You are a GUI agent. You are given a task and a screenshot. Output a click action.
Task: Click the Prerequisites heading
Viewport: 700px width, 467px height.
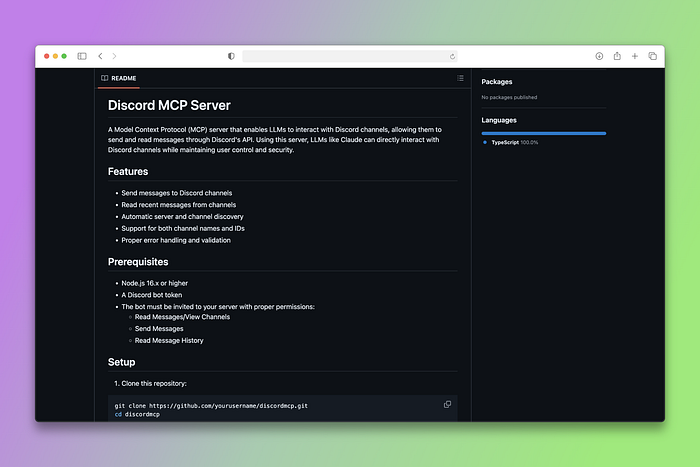coord(138,262)
